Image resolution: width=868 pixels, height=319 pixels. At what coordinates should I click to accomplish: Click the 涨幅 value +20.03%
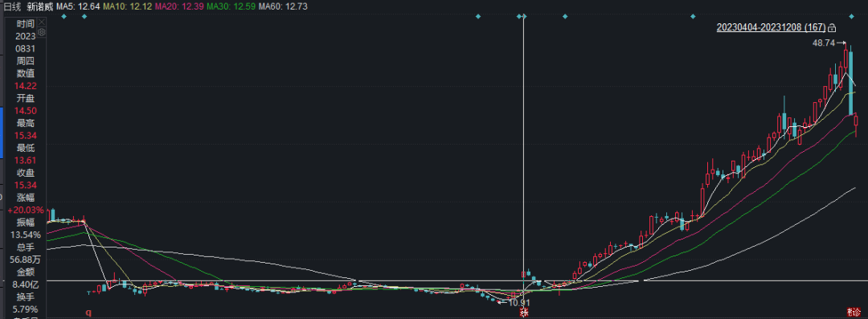click(26, 210)
